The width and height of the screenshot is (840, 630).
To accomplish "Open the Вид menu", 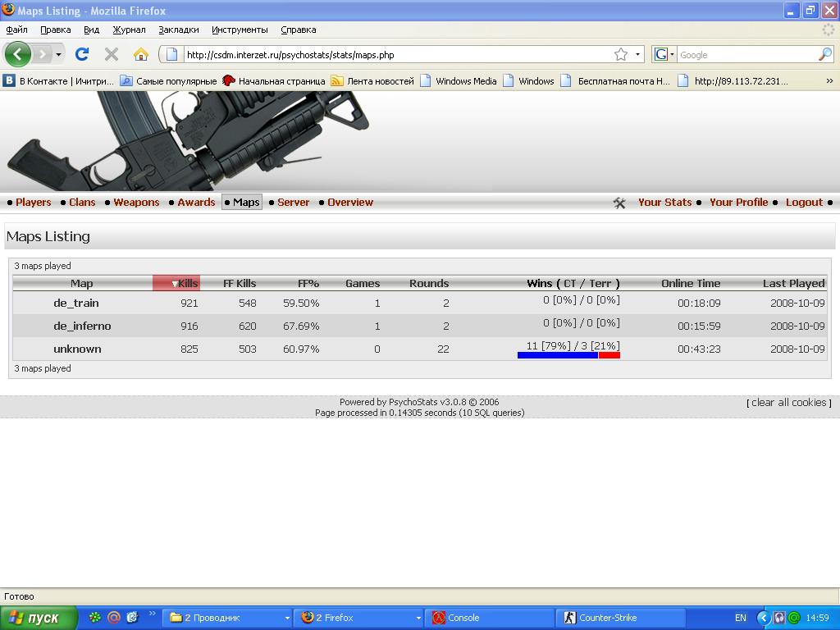I will click(x=92, y=30).
